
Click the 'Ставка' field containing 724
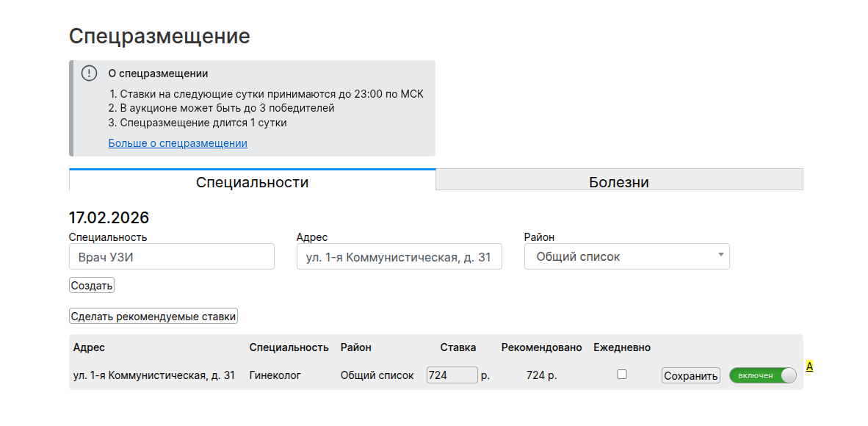coord(452,375)
